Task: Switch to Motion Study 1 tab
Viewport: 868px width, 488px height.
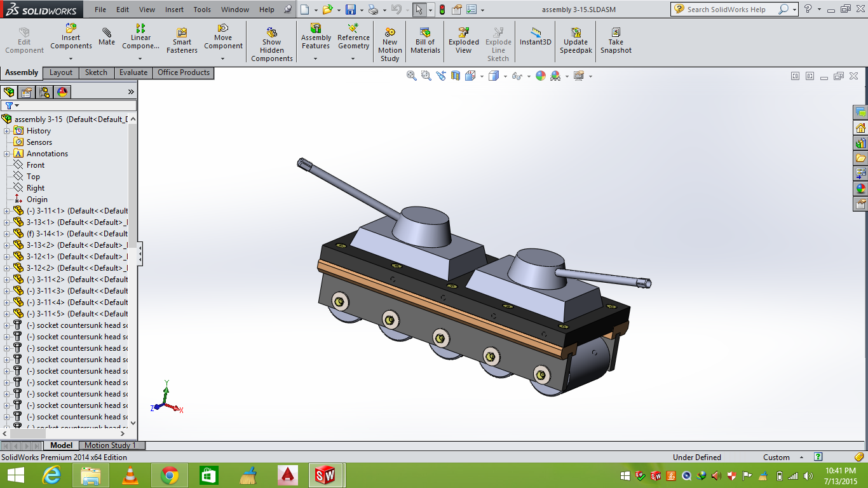Action: pos(110,445)
